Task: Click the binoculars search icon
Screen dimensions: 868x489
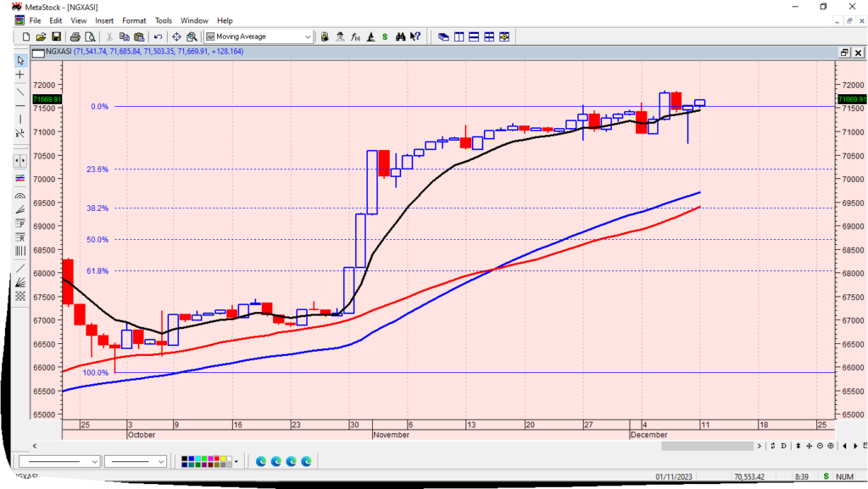Action: (415, 36)
